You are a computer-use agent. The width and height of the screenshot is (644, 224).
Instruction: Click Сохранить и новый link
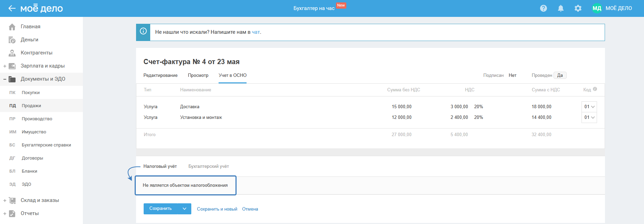click(x=217, y=209)
